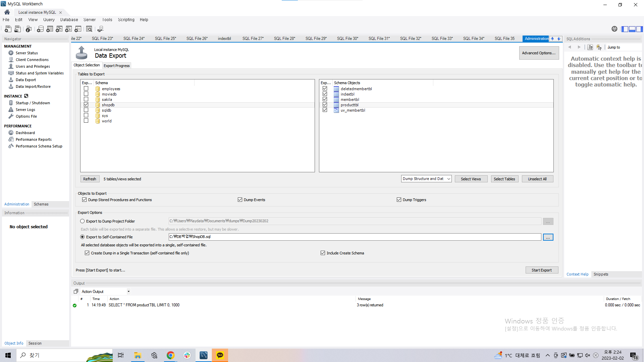The image size is (644, 362).
Task: Toggle bottom output panel visibility
Action: [x=632, y=29]
